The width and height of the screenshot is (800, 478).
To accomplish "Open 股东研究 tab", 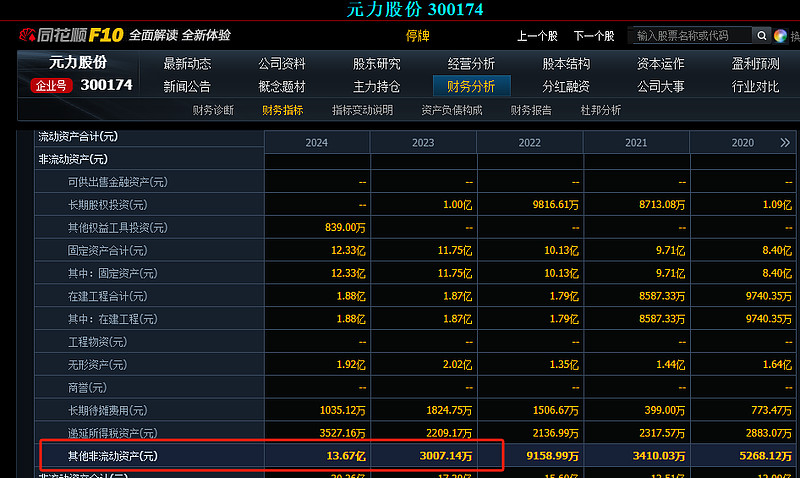I will (x=377, y=64).
